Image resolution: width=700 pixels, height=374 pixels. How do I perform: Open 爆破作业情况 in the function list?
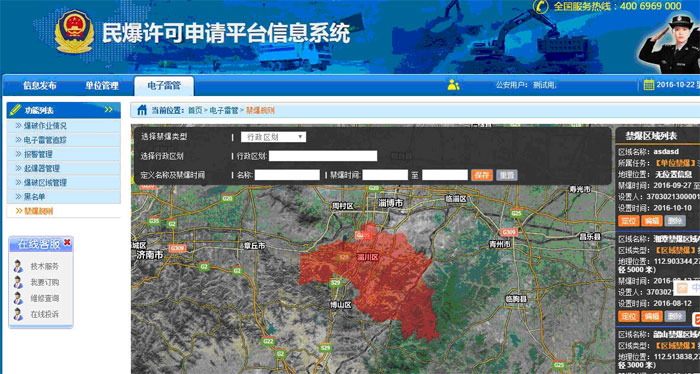coord(63,126)
